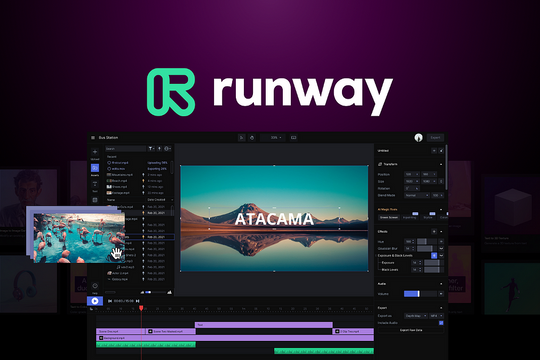Open the Export as Depth Map dropdown

(x=416, y=316)
